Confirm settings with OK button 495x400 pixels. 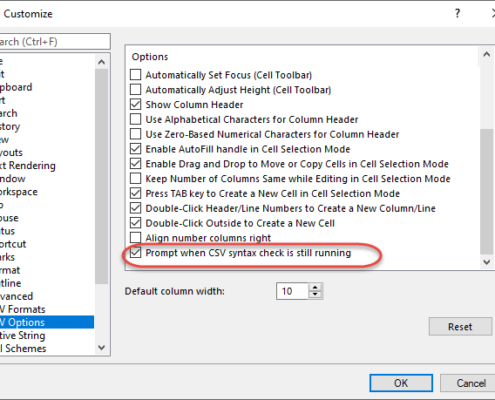[401, 383]
